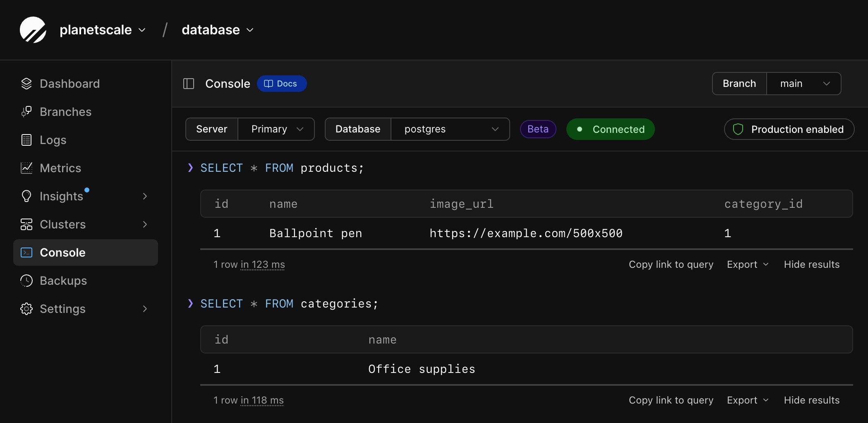
Task: Select Console in sidebar
Action: click(86, 252)
